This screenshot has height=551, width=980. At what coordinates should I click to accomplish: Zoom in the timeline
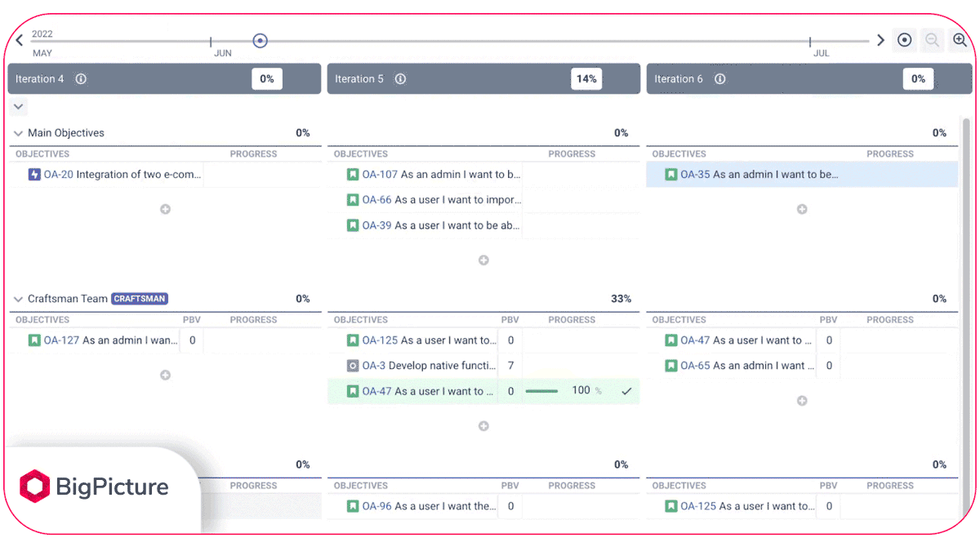pyautogui.click(x=960, y=40)
